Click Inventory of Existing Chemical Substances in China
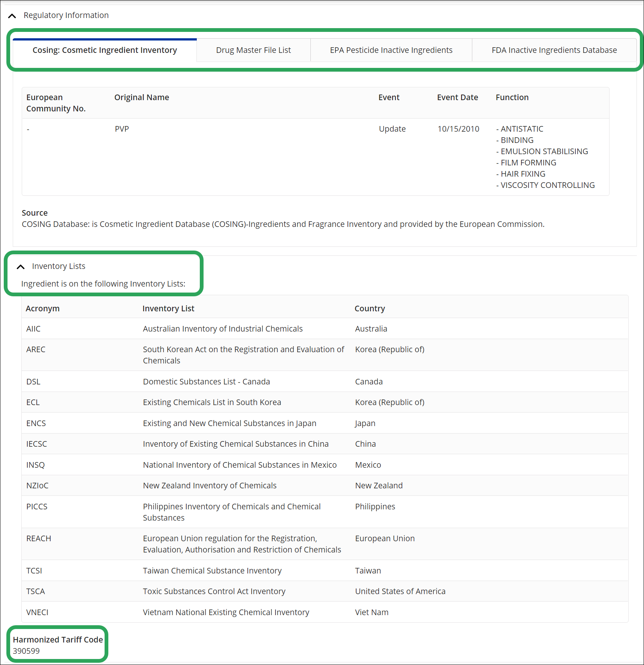This screenshot has width=644, height=665. pos(235,444)
